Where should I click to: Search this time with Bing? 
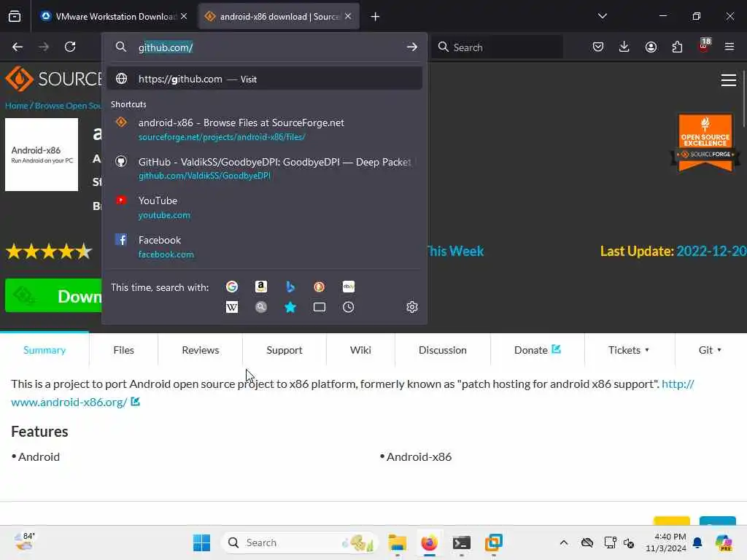(x=290, y=287)
